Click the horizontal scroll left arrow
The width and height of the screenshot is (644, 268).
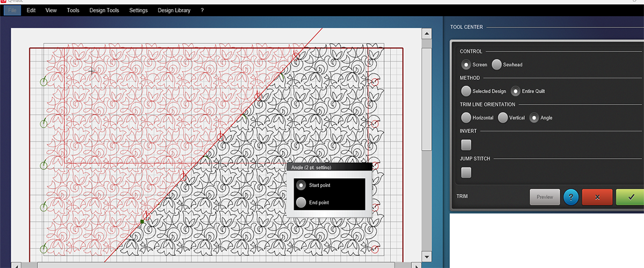point(17,265)
